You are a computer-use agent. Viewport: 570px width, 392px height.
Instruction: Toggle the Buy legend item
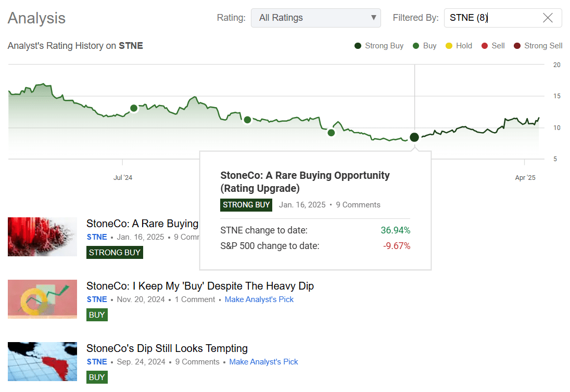click(424, 46)
